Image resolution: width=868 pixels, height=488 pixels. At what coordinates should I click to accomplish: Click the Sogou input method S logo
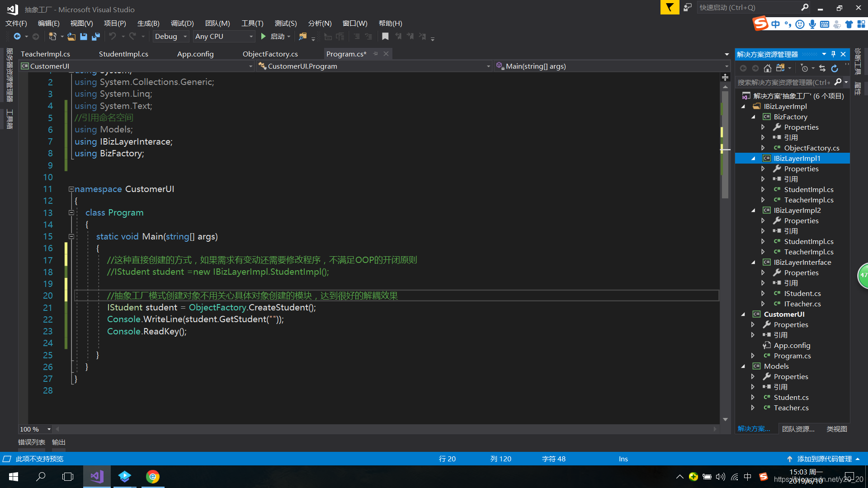[x=760, y=23]
